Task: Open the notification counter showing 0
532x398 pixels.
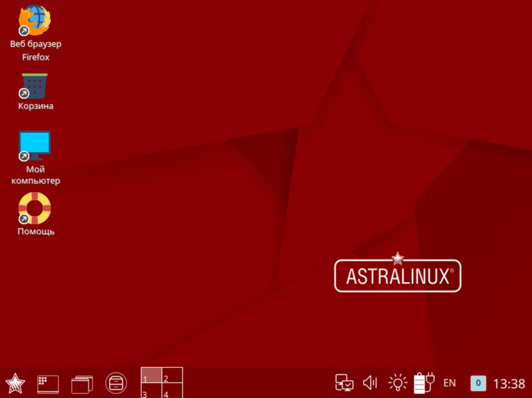Action: 478,383
